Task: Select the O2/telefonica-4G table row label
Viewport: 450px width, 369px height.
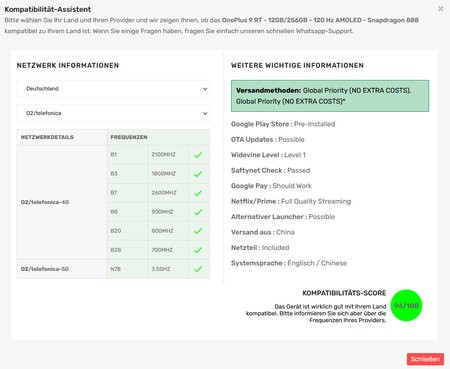Action: [45, 202]
